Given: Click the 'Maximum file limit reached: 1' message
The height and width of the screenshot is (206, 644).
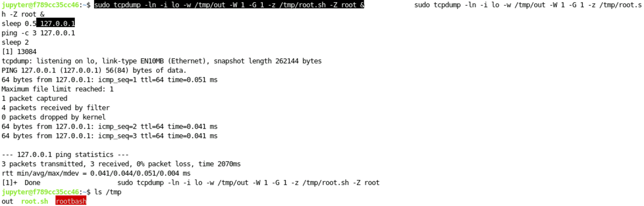Looking at the screenshot, I should (58, 89).
